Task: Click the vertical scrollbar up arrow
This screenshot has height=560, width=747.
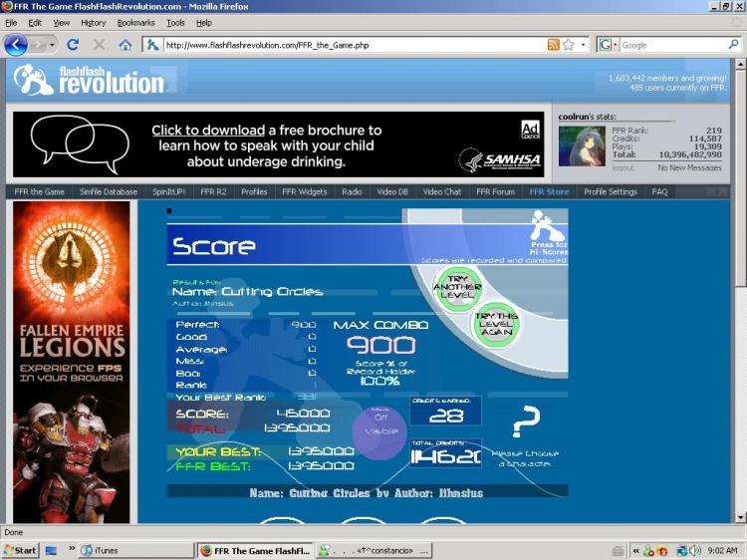Action: [741, 64]
